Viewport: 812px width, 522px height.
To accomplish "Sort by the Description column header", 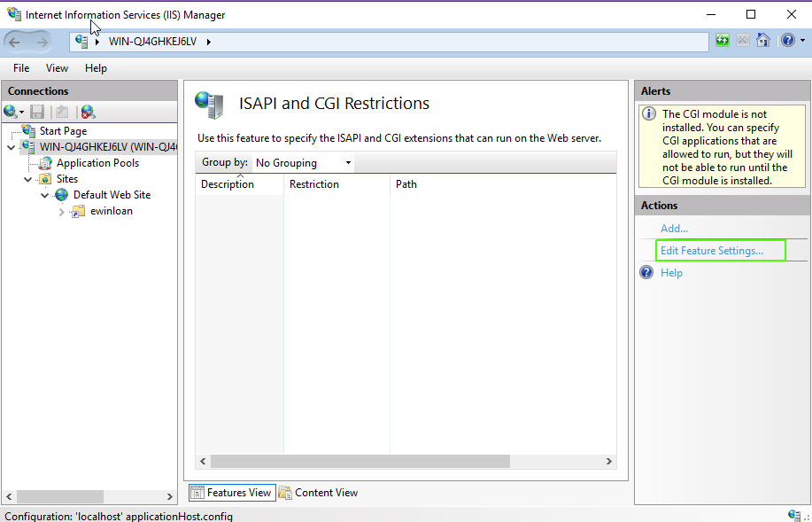I will (x=239, y=184).
